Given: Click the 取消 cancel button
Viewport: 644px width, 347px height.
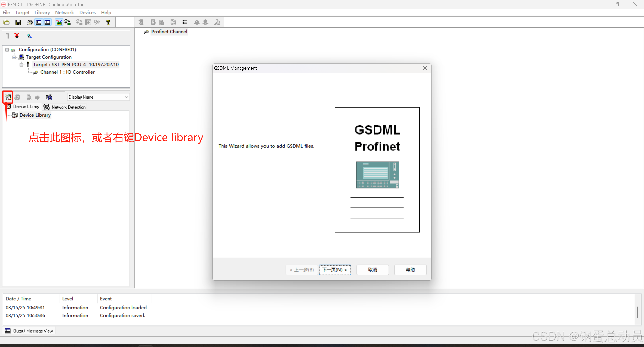Looking at the screenshot, I should click(372, 270).
